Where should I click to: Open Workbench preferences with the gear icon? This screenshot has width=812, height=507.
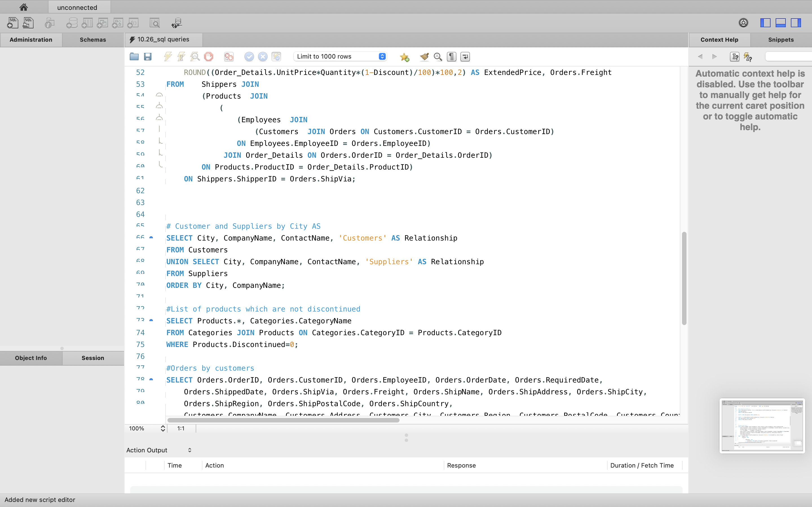click(743, 23)
